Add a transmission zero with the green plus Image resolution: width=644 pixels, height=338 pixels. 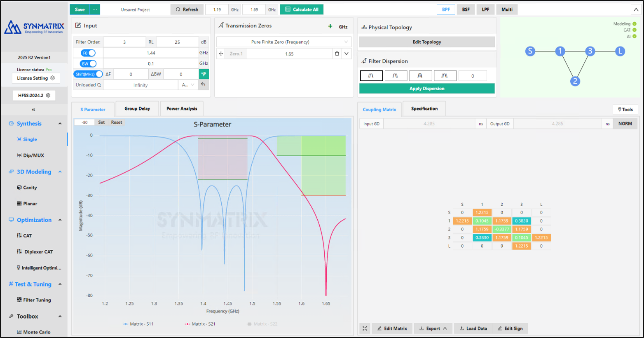pos(330,26)
